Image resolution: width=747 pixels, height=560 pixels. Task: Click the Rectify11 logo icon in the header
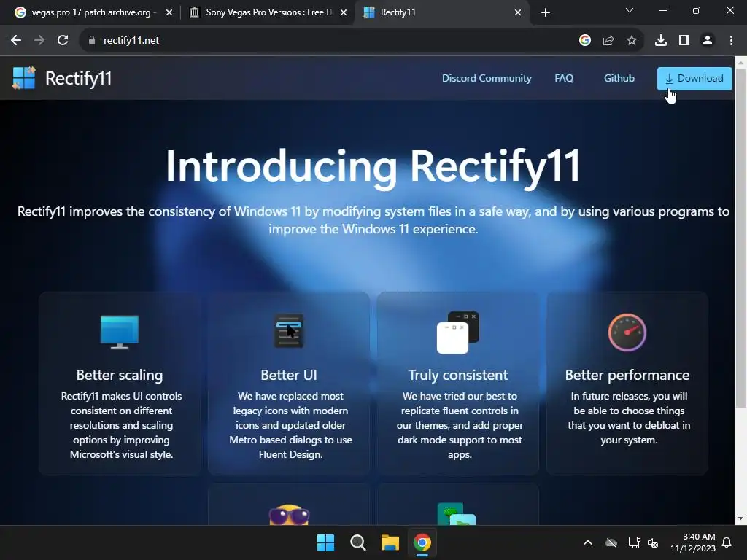click(x=23, y=77)
